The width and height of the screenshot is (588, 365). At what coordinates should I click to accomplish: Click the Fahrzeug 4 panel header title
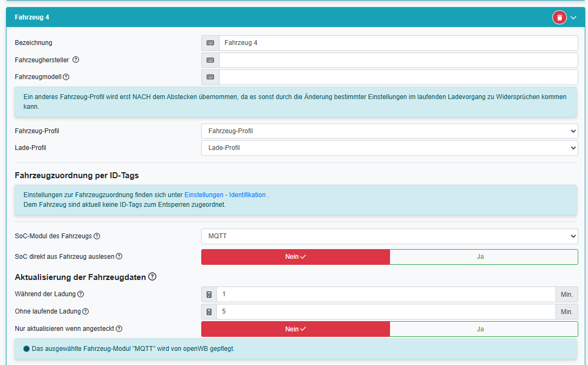click(32, 17)
